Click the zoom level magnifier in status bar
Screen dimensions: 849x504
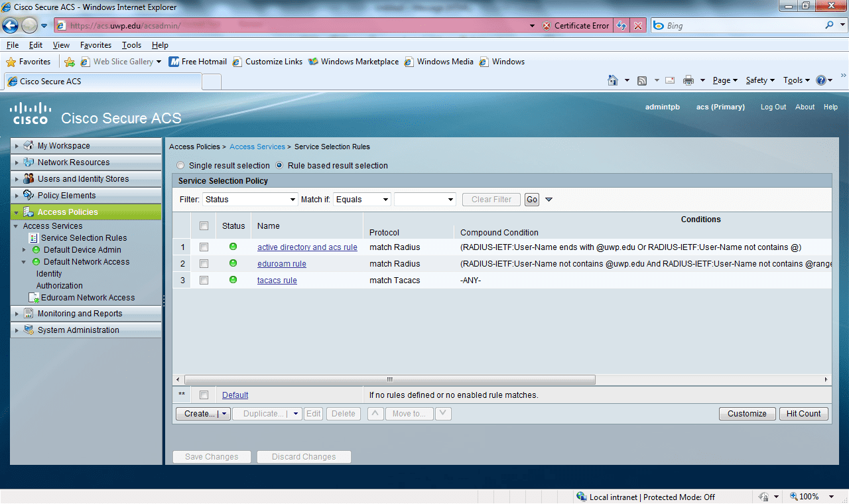[794, 497]
